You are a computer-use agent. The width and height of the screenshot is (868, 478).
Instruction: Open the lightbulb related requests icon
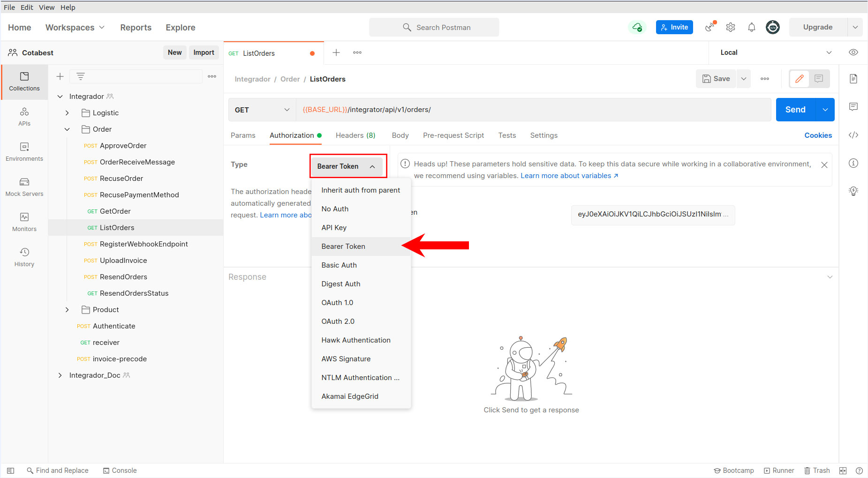(x=853, y=191)
